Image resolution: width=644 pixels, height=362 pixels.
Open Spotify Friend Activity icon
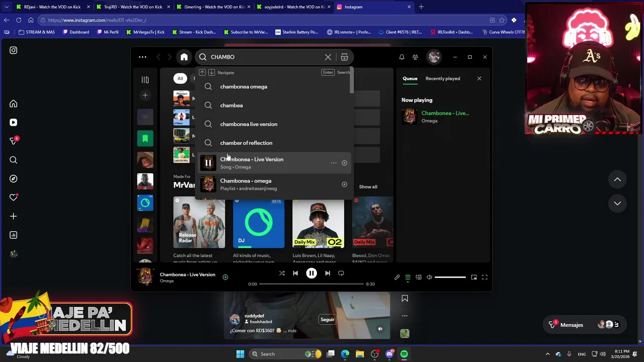point(415,57)
